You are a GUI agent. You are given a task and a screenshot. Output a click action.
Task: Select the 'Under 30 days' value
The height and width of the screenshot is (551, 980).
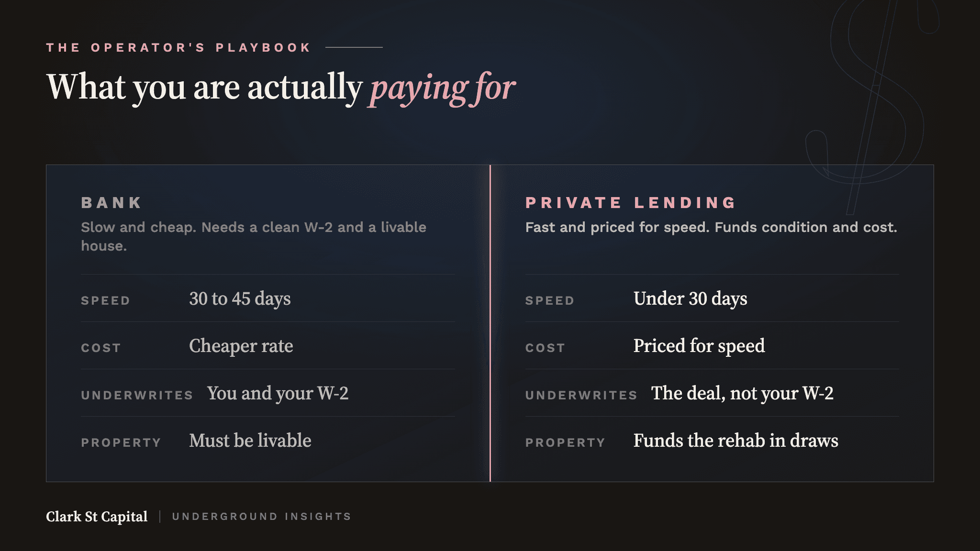[690, 298]
